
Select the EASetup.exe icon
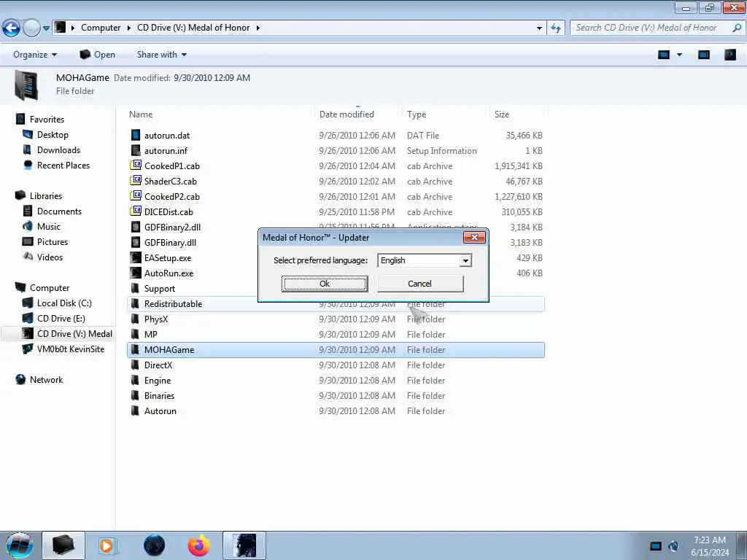point(136,257)
